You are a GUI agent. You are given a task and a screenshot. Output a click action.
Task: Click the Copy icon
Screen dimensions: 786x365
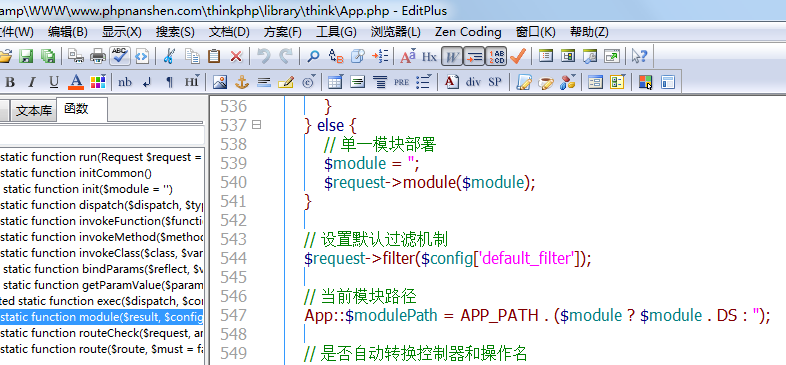click(192, 56)
